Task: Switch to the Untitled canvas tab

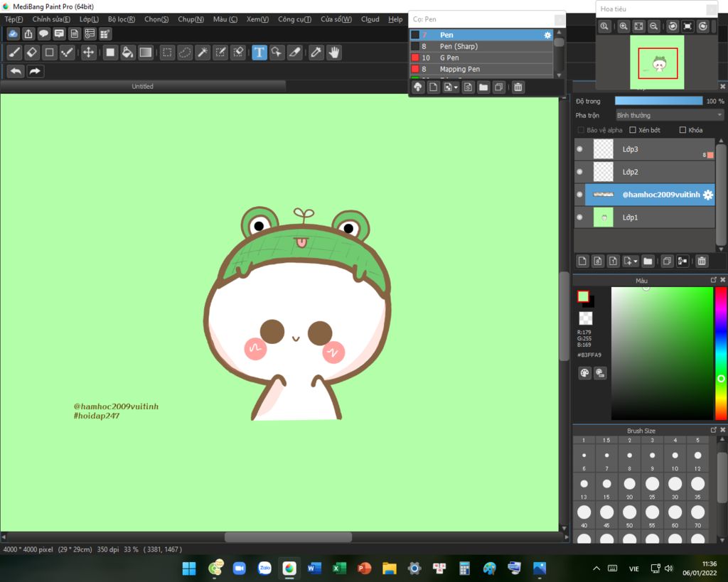Action: click(142, 86)
